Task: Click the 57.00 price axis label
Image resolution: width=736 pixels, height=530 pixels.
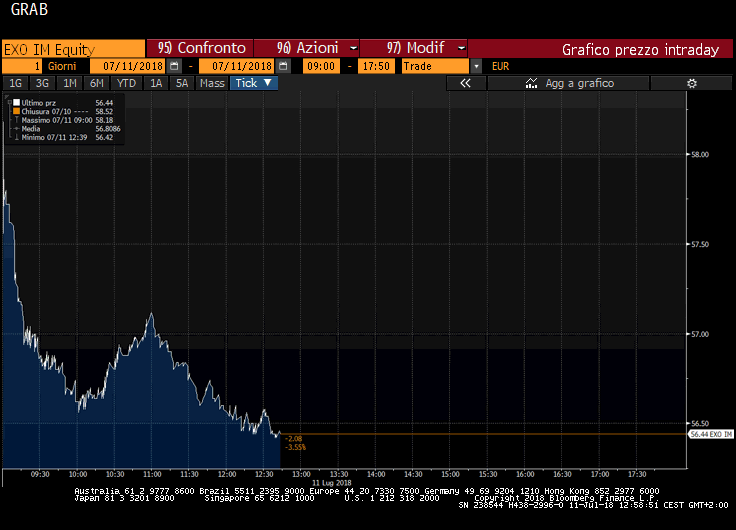Action: 699,334
